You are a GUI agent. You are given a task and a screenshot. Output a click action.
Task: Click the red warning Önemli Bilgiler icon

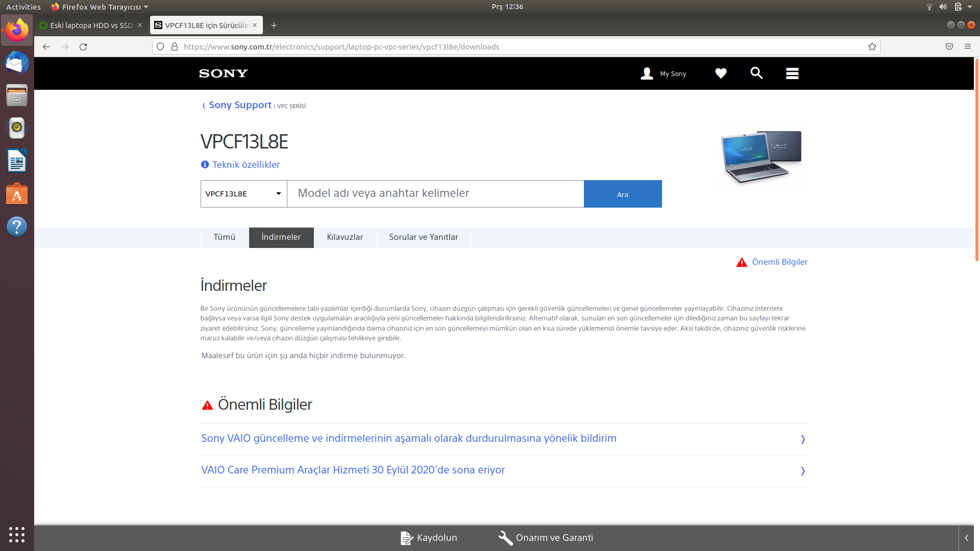(742, 262)
